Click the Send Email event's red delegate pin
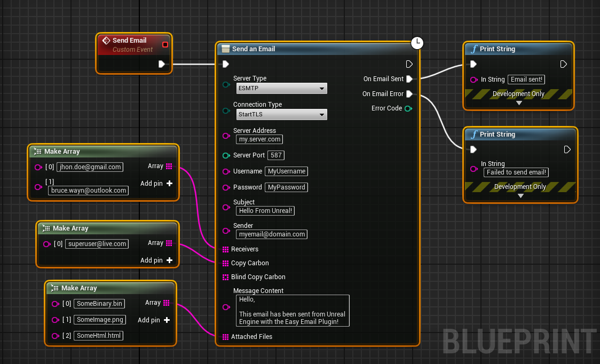Screen dimensions: 600x364 pyautogui.click(x=165, y=45)
